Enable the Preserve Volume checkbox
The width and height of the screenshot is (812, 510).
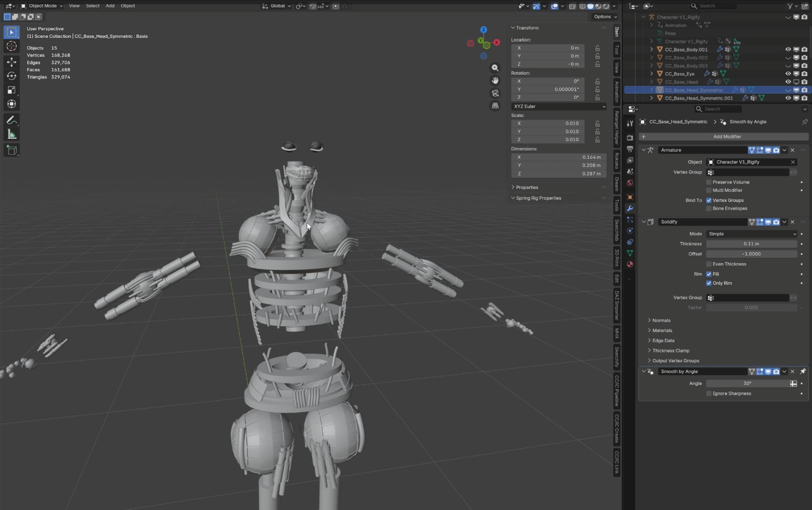click(709, 182)
